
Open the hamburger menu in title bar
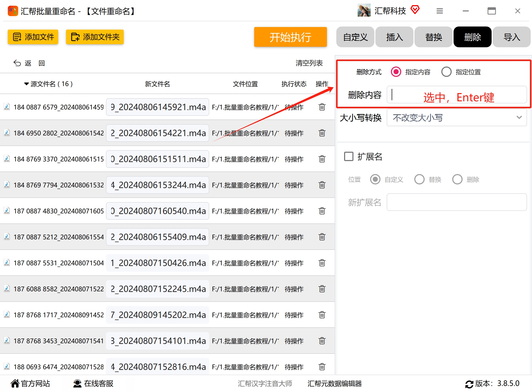click(439, 11)
